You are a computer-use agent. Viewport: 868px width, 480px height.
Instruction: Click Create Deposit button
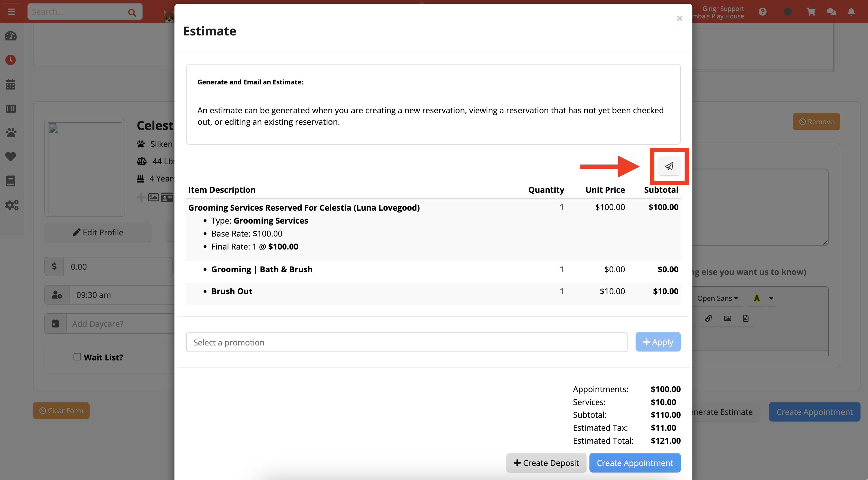546,463
